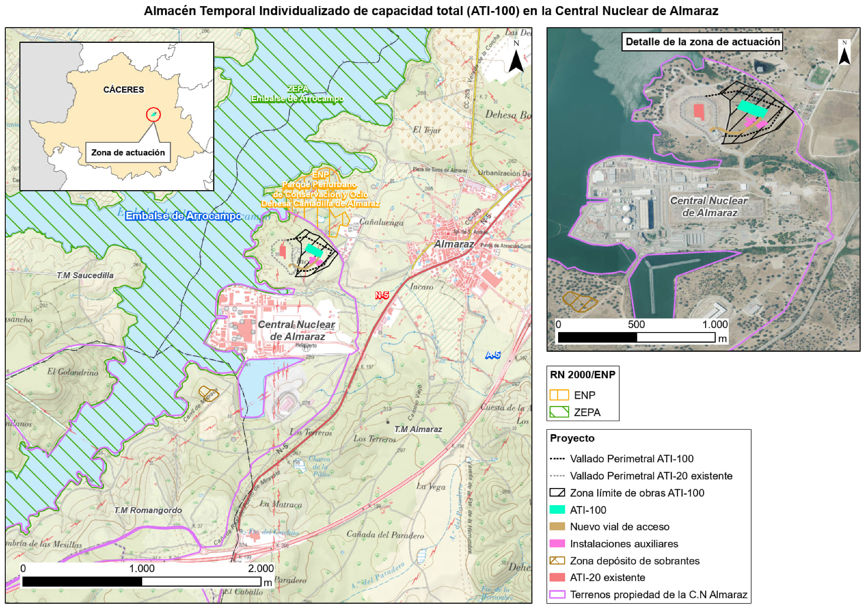Viewport: 868px width, 608px height.
Task: Click the Embalse de Arrocampo blue label
Action: pyautogui.click(x=183, y=216)
